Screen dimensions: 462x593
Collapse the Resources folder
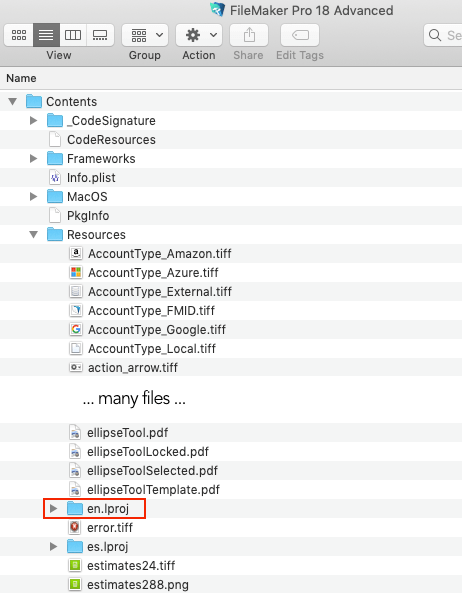(x=34, y=234)
